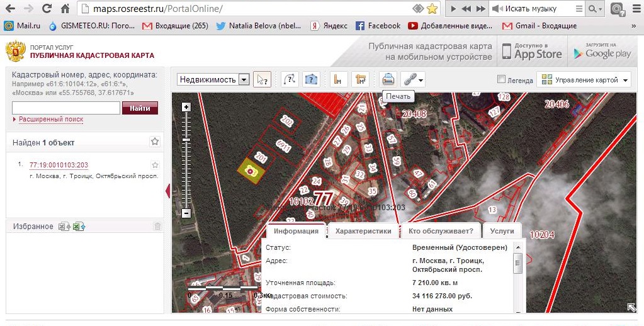Bookmark page with the star icon

pyautogui.click(x=432, y=8)
